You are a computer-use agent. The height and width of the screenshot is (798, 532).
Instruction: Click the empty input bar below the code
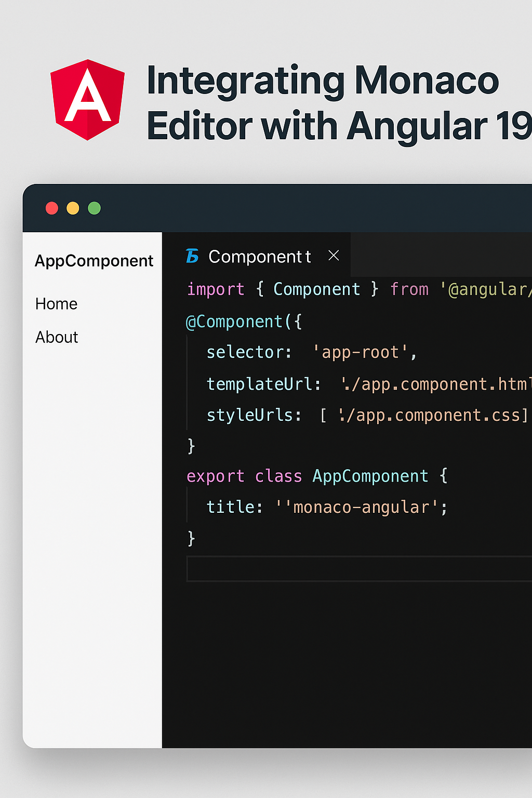pyautogui.click(x=358, y=568)
